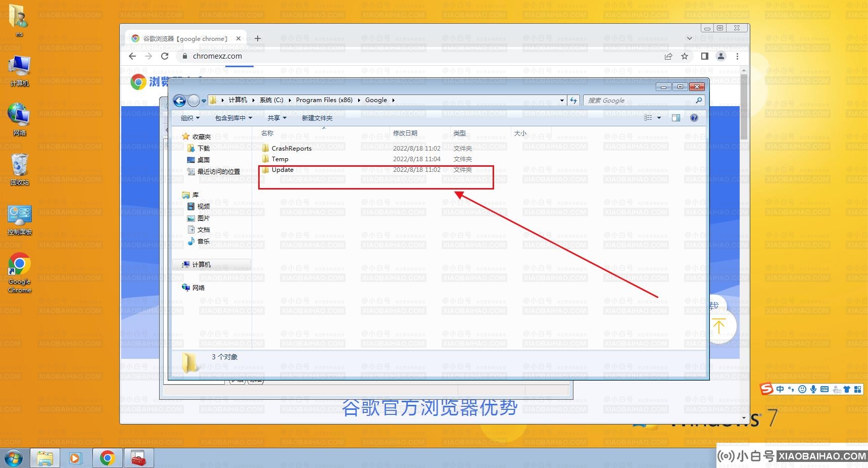Open Chrome profile avatar icon
The height and width of the screenshot is (468, 868).
721,56
